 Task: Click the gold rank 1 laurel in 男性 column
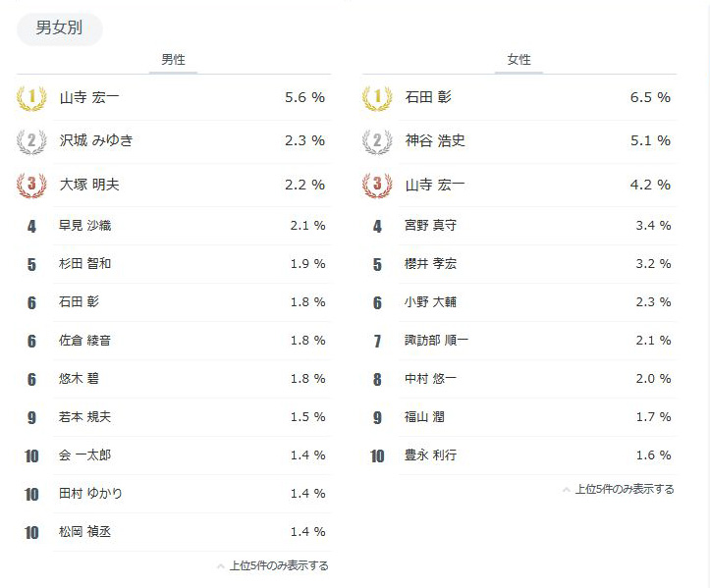[31, 97]
